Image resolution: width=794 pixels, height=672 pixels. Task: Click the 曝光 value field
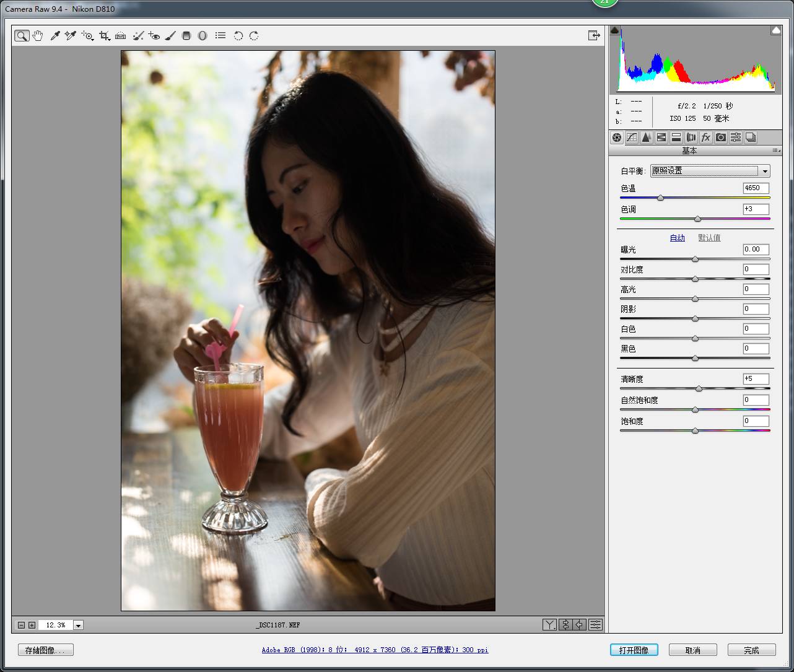(756, 250)
